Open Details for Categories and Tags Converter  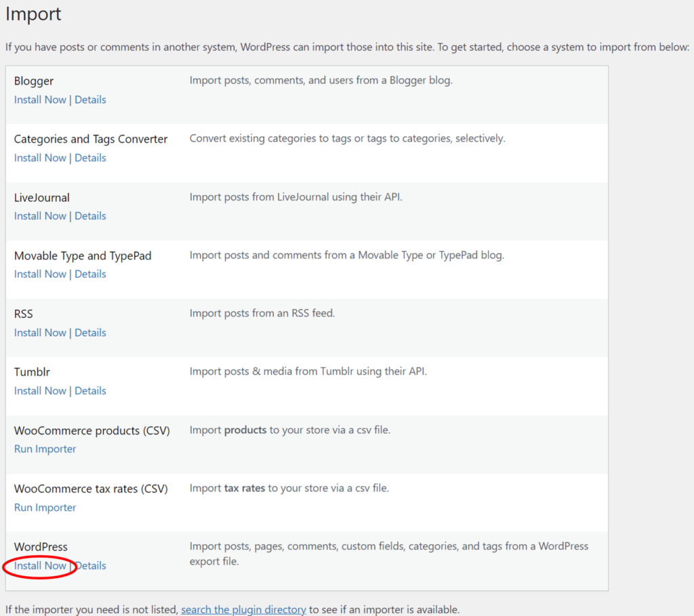coord(90,158)
